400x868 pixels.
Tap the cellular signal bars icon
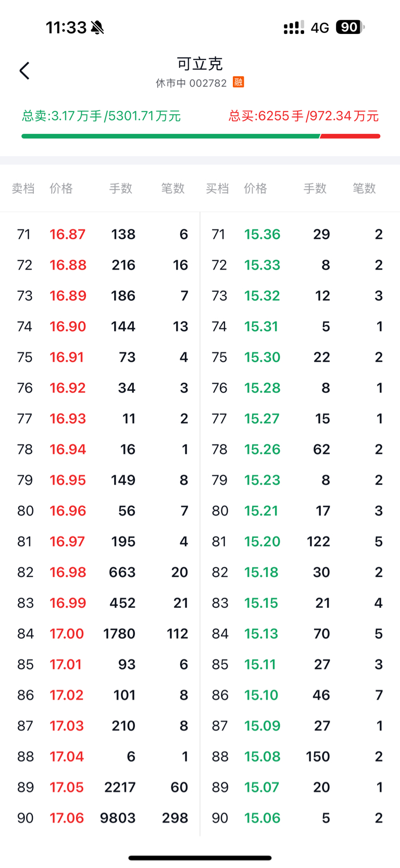[294, 28]
